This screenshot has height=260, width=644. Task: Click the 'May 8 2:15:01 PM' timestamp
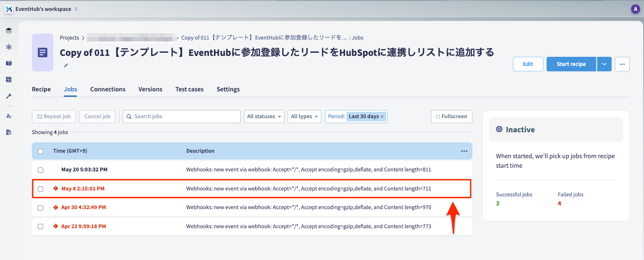click(83, 188)
